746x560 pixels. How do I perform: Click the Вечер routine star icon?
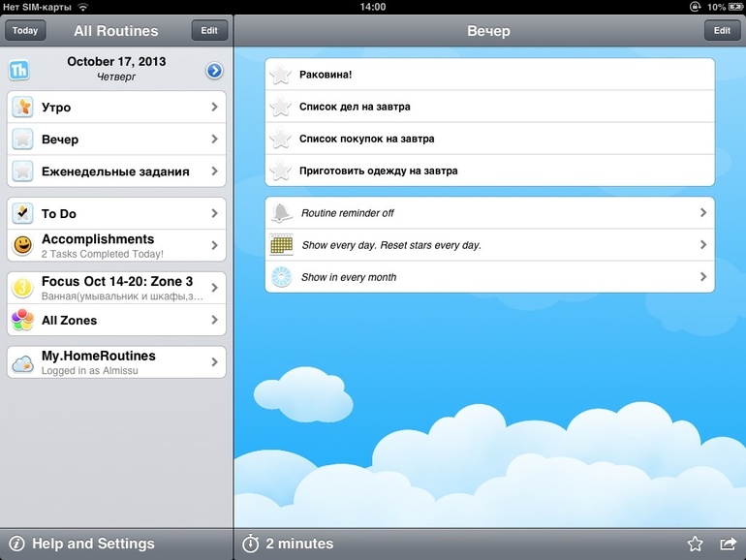point(22,139)
